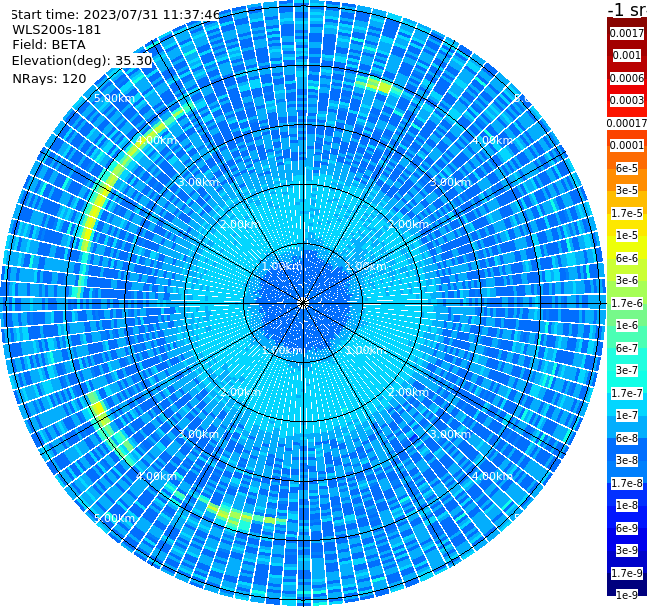
Task: Click the 1e-9 label at colorbar bottom
Action: (x=627, y=595)
